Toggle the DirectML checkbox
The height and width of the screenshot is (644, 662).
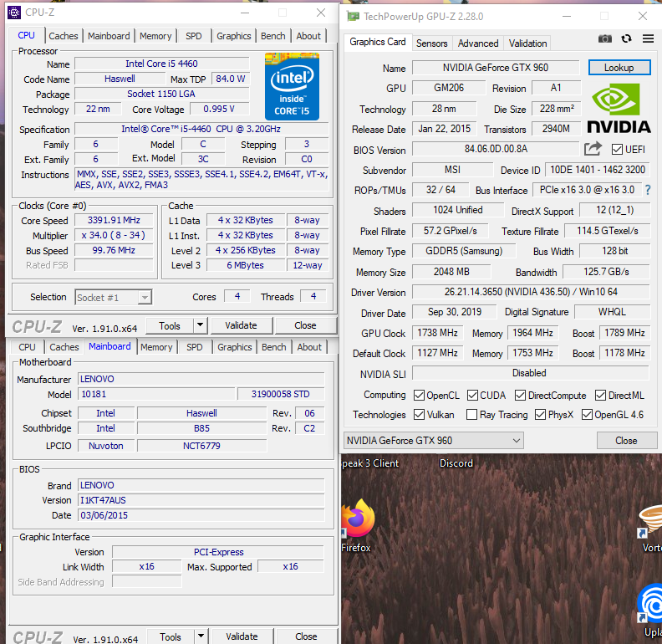pyautogui.click(x=600, y=395)
